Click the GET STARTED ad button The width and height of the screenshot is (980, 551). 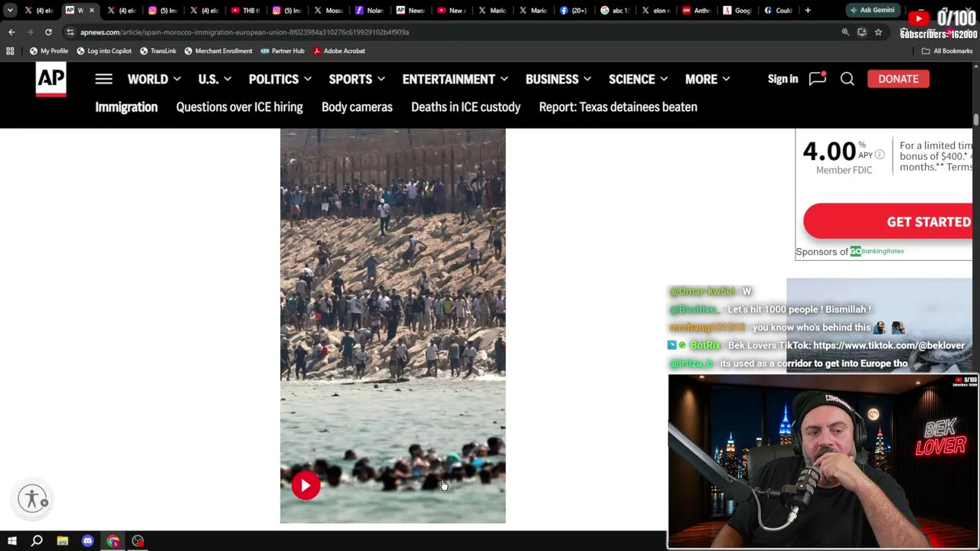click(888, 221)
